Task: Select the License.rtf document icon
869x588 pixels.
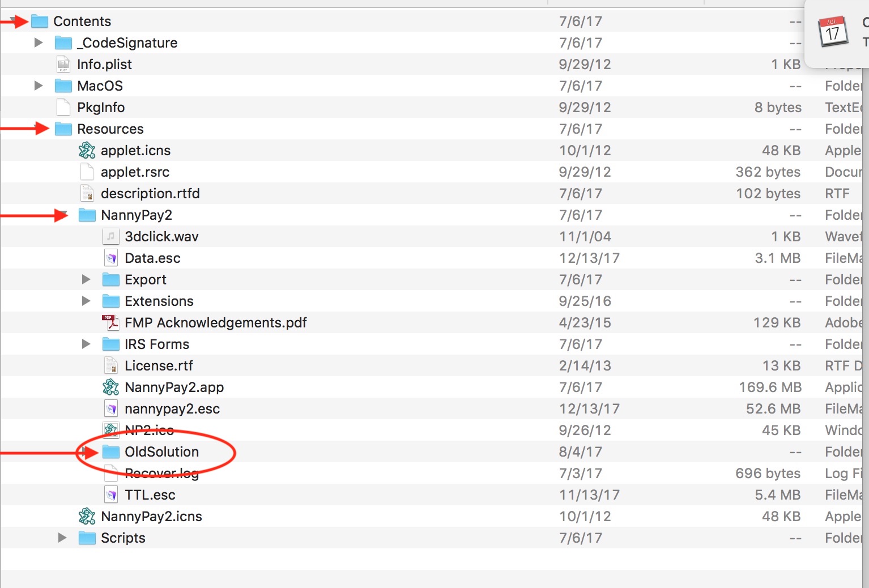Action: pyautogui.click(x=111, y=366)
